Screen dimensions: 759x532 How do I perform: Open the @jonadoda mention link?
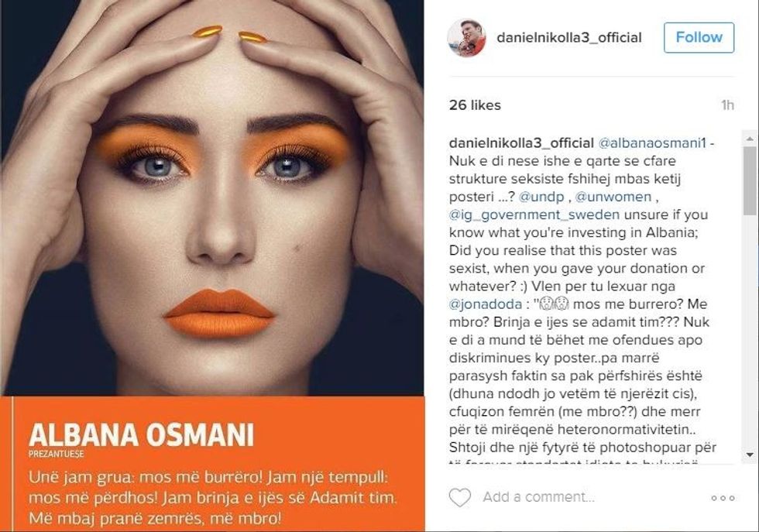pos(485,304)
